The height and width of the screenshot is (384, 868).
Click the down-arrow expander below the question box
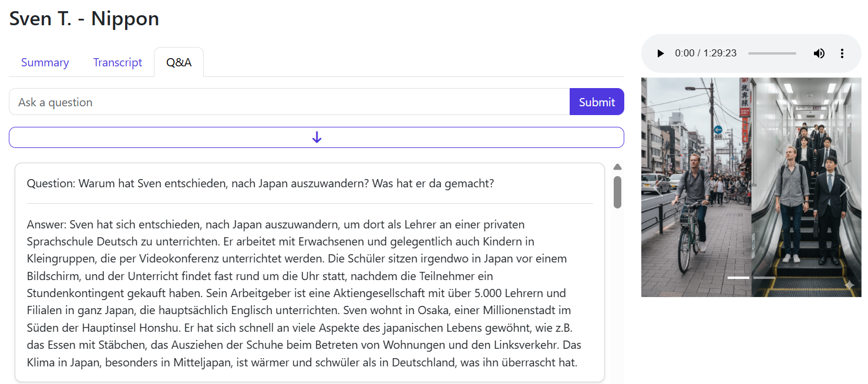point(317,137)
